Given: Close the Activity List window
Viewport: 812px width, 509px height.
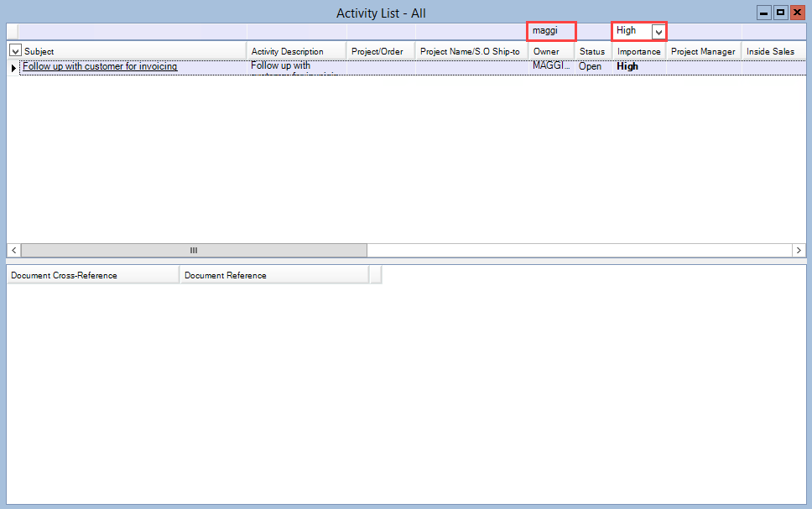Looking at the screenshot, I should [x=797, y=13].
